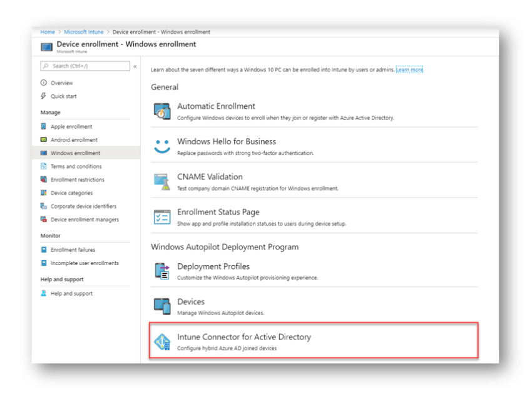This screenshot has height=397, width=532.
Task: Click the Overview info icon in sidebar
Action: coord(44,83)
